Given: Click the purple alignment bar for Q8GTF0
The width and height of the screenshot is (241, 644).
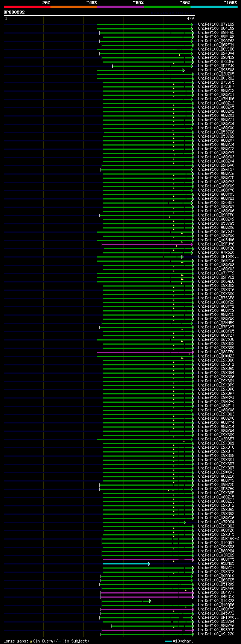Looking at the screenshot, I should (x=145, y=352).
